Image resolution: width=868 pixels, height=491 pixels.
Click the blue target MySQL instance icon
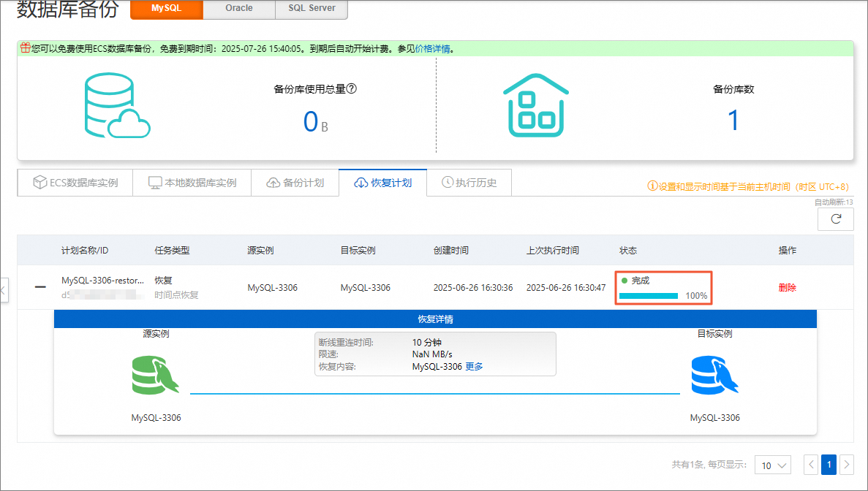click(x=714, y=376)
